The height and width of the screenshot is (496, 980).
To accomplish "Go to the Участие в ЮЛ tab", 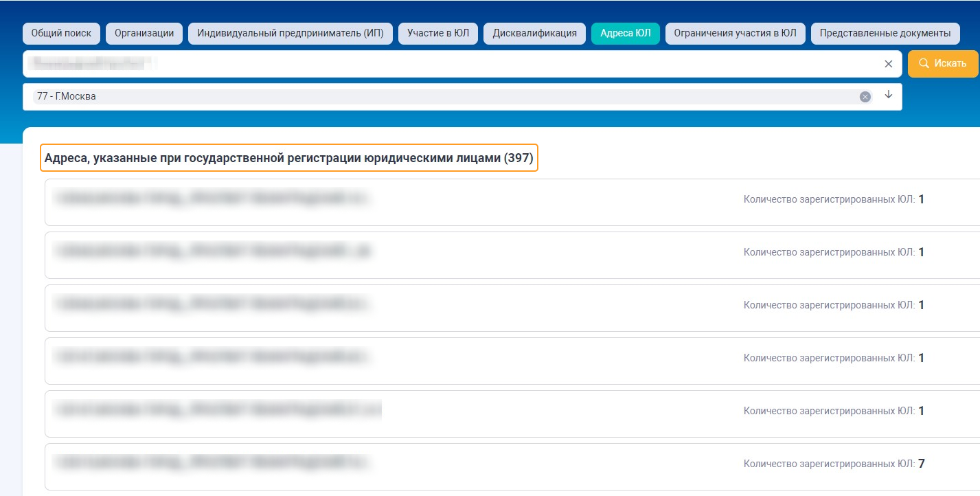I will 438,34.
